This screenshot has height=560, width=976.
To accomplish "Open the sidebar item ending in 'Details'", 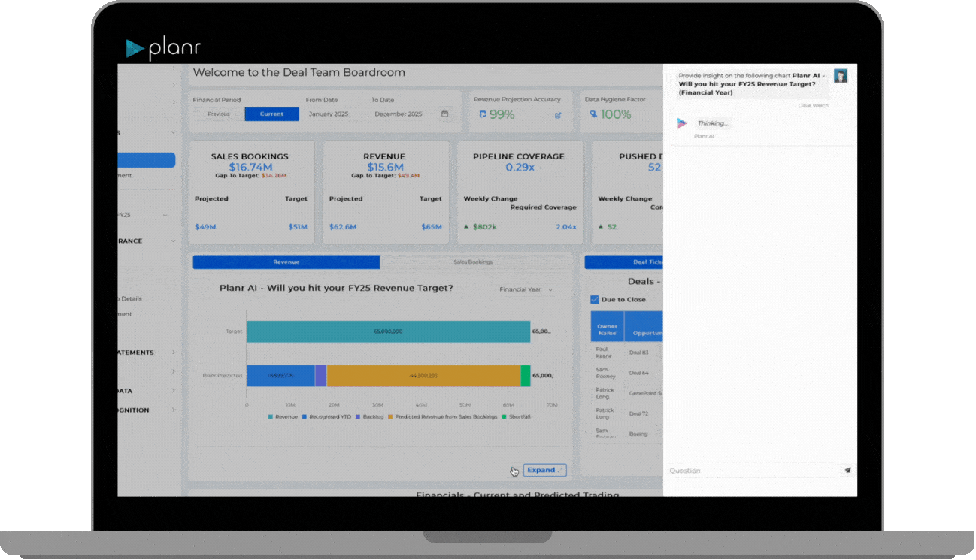I will 130,299.
